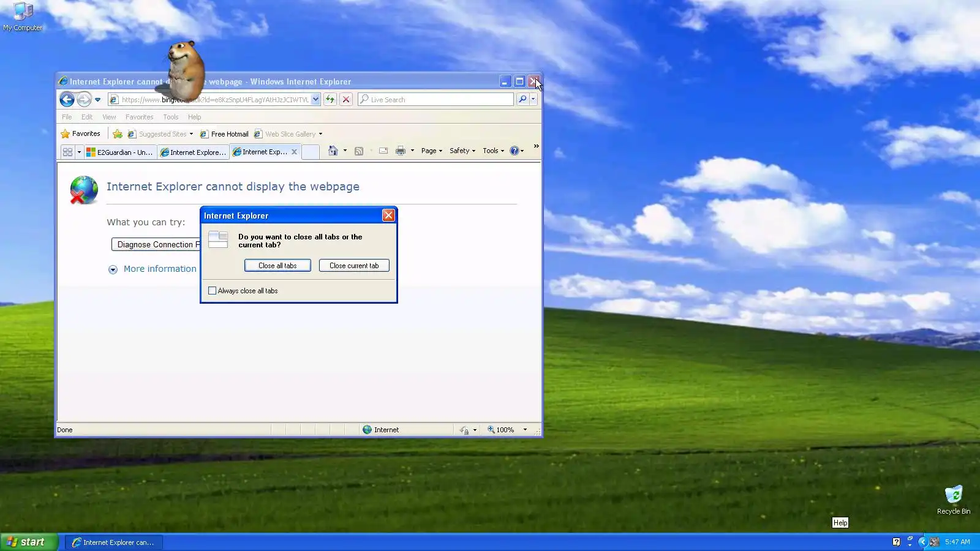The height and width of the screenshot is (551, 980).
Task: Click the Refresh button next to address bar
Action: 330,99
